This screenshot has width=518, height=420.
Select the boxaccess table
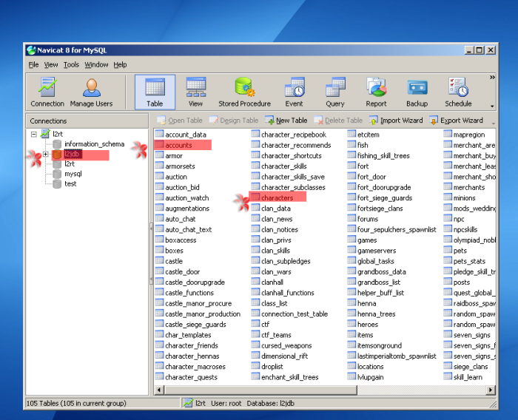point(176,240)
